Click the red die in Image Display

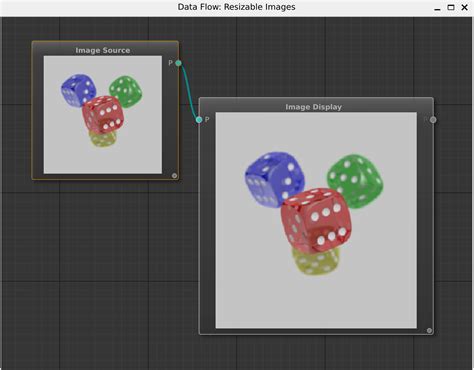coord(316,220)
